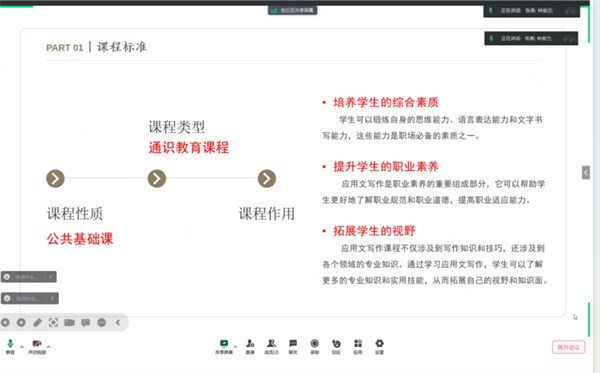This screenshot has width=600, height=373.
Task: Expand microphone options arrow beside mute
Action: click(22, 347)
